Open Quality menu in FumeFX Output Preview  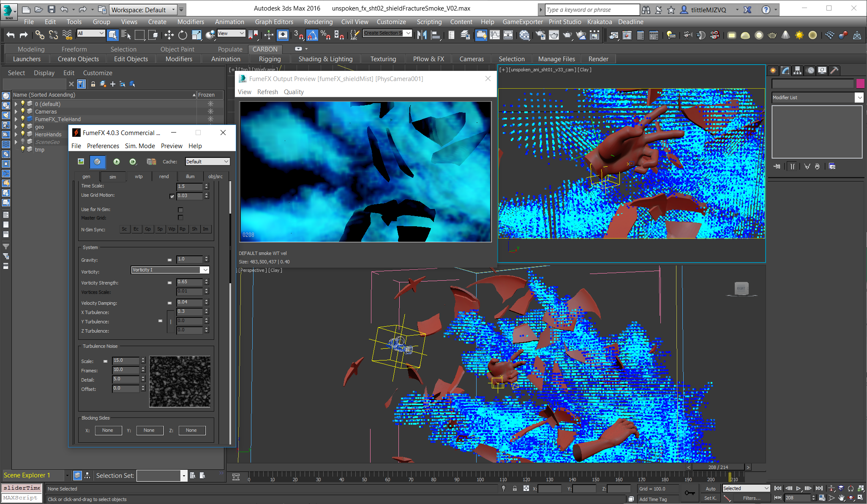pyautogui.click(x=294, y=92)
